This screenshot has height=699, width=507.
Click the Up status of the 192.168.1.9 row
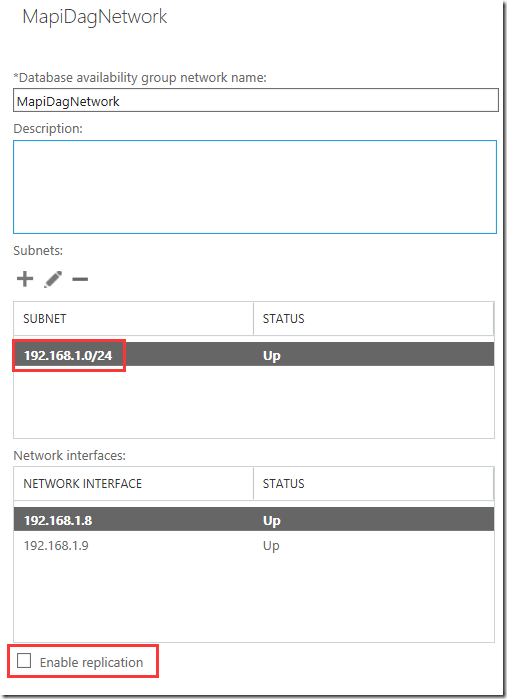(x=271, y=546)
